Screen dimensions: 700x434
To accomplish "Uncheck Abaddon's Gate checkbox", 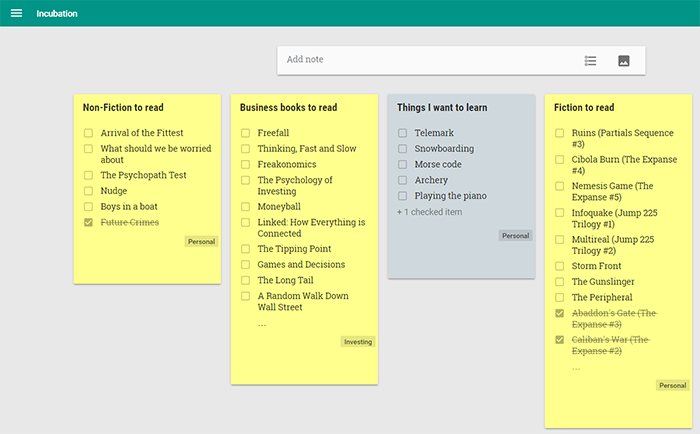I will [x=559, y=314].
